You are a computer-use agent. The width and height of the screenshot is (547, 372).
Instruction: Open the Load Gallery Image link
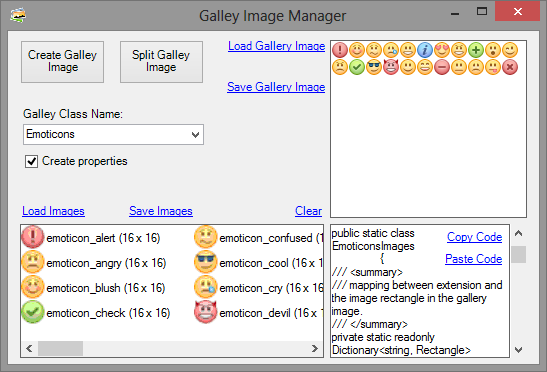coord(276,46)
